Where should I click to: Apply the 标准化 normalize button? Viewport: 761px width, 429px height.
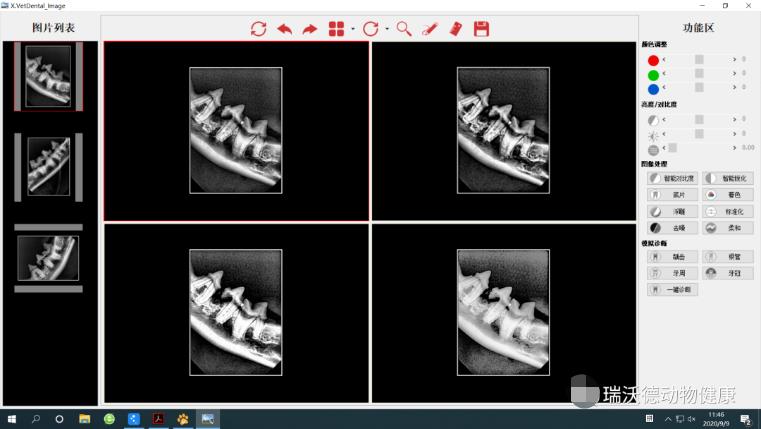point(728,212)
